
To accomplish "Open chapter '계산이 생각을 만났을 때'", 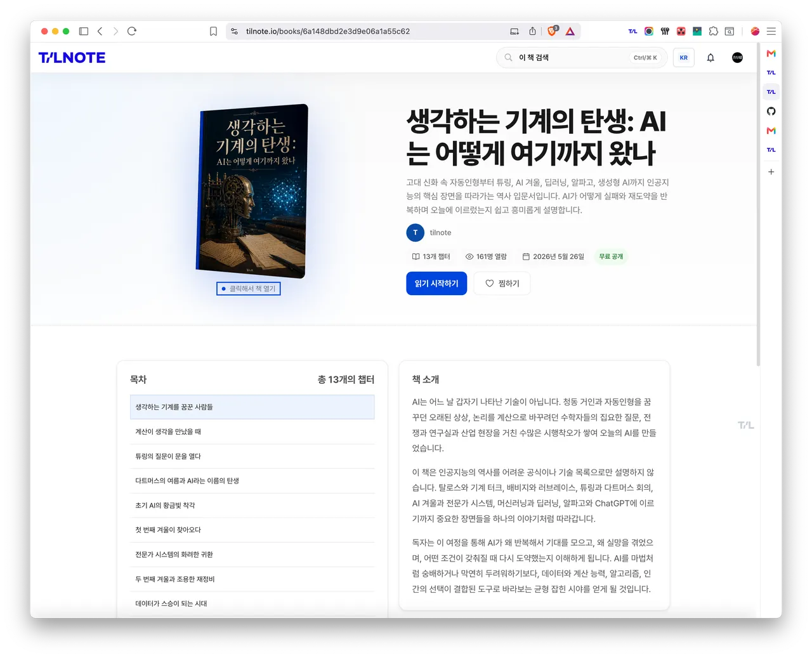I will coord(252,431).
